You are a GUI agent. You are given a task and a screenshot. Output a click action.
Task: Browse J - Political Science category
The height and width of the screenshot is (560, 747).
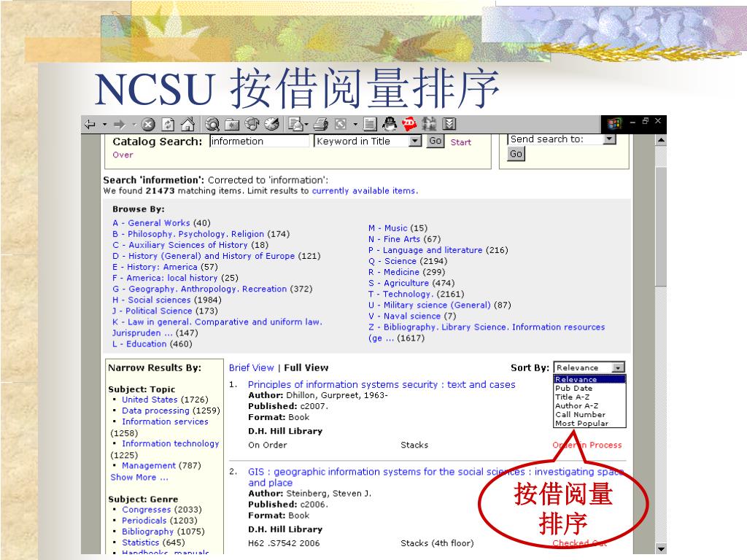click(x=152, y=311)
